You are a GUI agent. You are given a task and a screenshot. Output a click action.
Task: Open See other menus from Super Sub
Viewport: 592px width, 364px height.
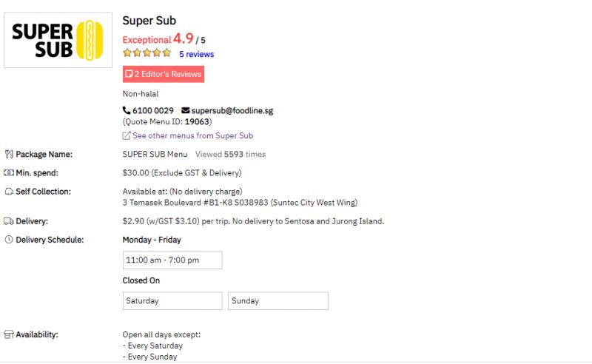click(x=192, y=136)
